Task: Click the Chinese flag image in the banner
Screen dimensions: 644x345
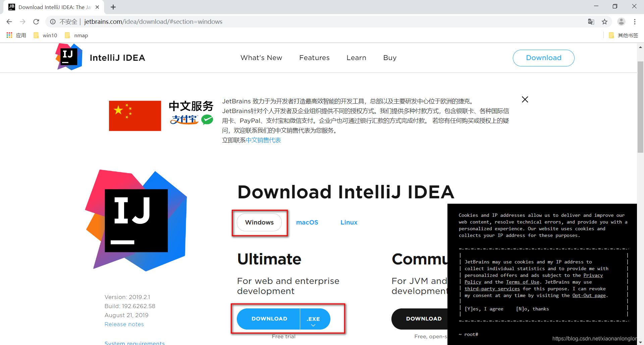Action: point(135,116)
